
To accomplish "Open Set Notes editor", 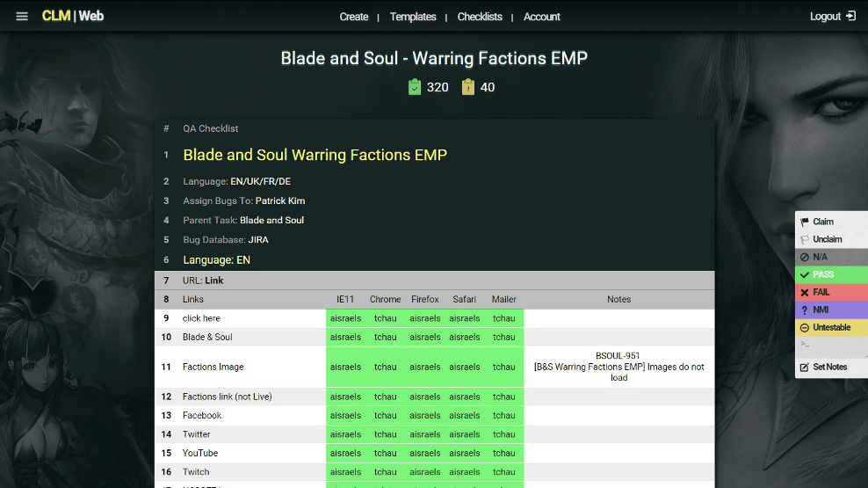I will tap(831, 367).
